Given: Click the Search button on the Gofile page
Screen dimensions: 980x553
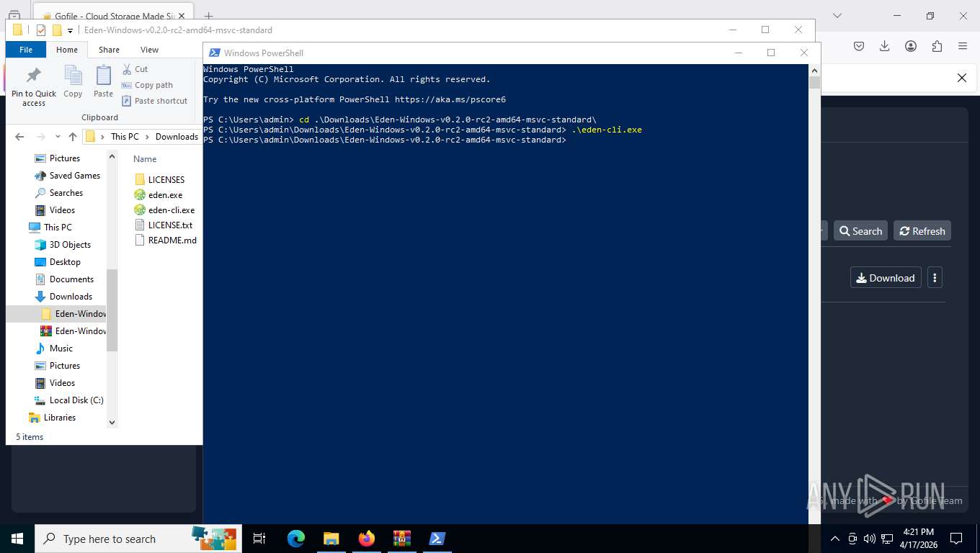Looking at the screenshot, I should point(860,231).
